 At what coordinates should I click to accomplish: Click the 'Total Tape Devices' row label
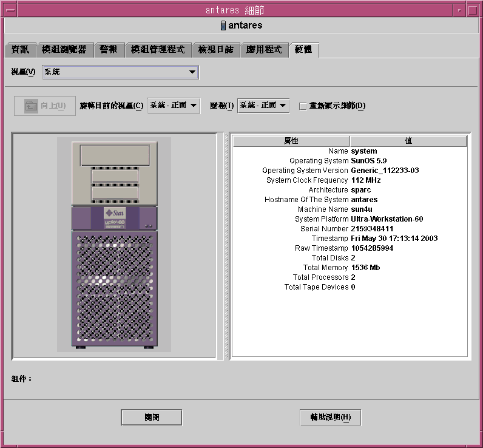316,287
